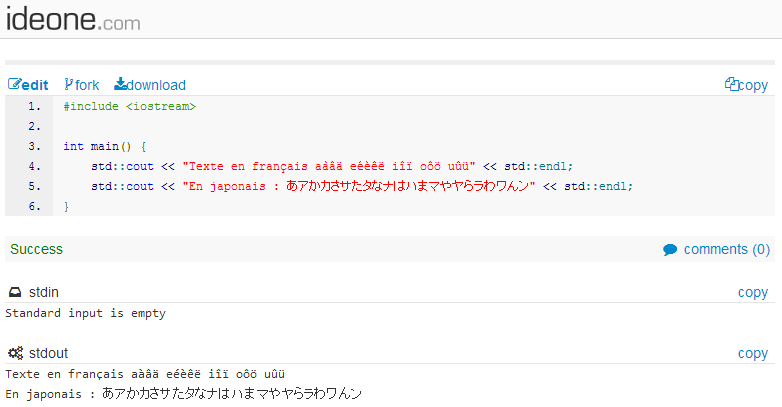Copy the stdin content
782x407 pixels.
point(753,292)
